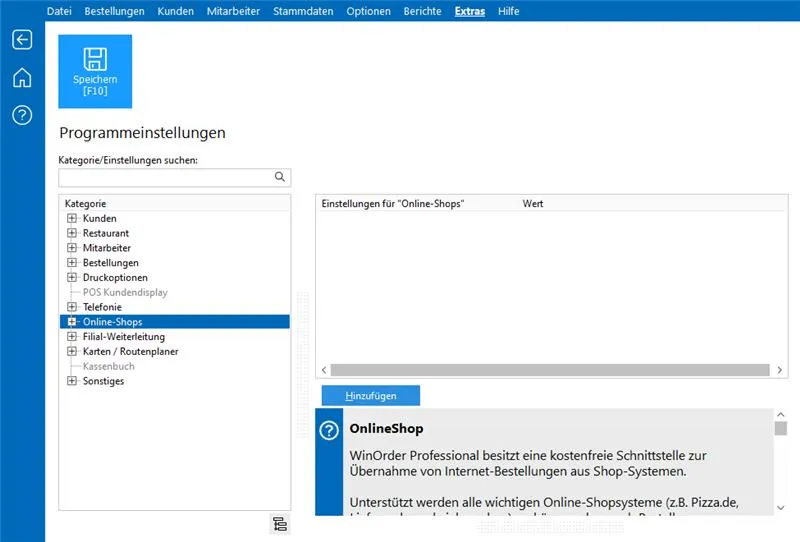The width and height of the screenshot is (800, 542).
Task: Click left arrow of settings horizontal scrollbar
Action: (324, 370)
